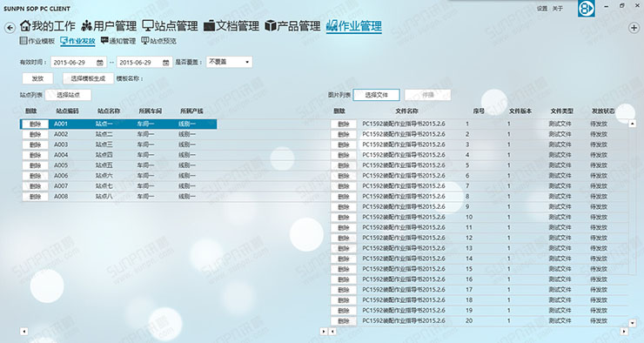Click the 发放 button
Image resolution: width=644 pixels, height=343 pixels.
(37, 78)
